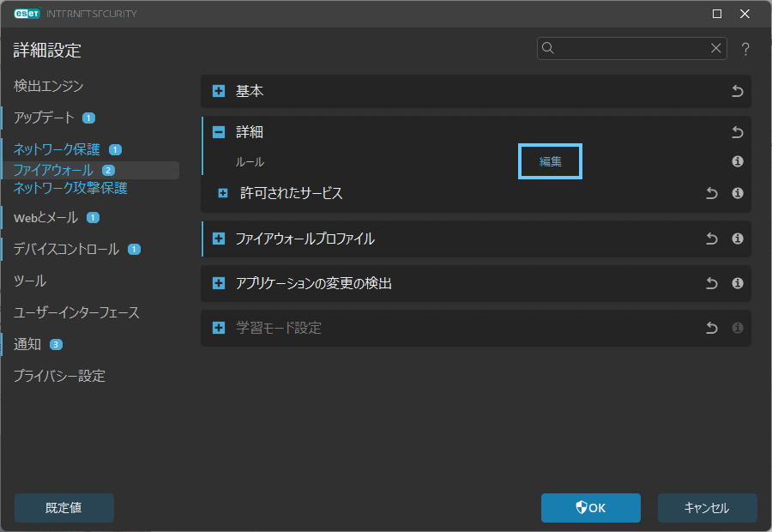Image resolution: width=772 pixels, height=532 pixels.
Task: Collapse the 詳細 section
Action: (219, 132)
